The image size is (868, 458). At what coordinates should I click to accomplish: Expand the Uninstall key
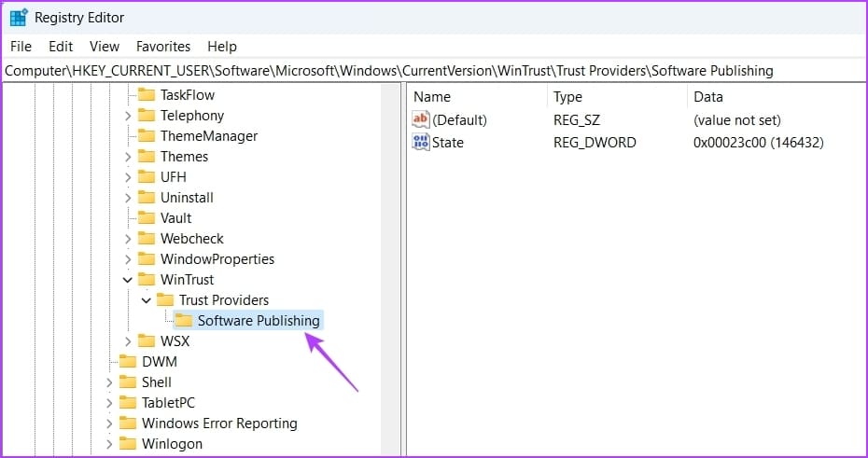coord(128,198)
